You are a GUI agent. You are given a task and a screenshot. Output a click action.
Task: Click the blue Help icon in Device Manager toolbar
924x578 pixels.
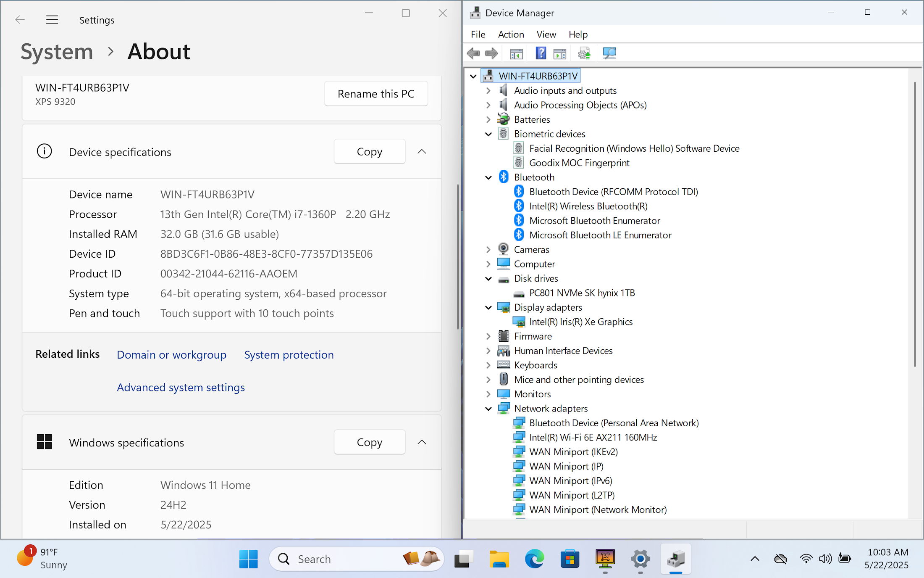pyautogui.click(x=541, y=53)
